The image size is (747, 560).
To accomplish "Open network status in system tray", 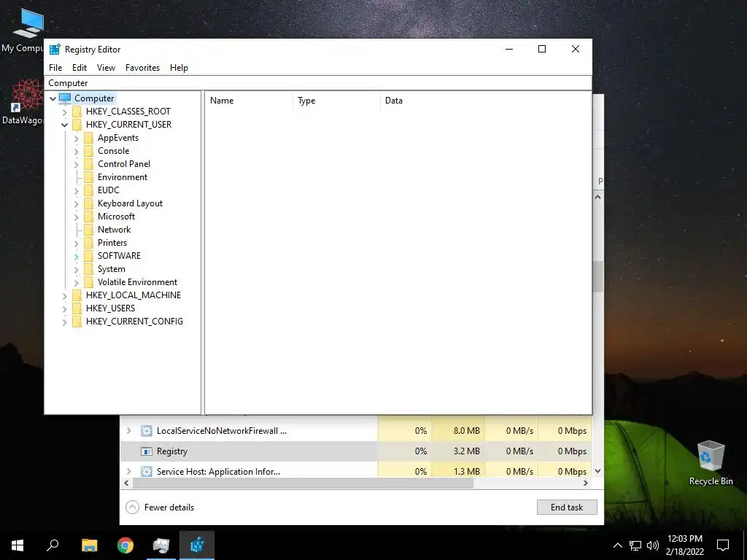I will (x=635, y=545).
